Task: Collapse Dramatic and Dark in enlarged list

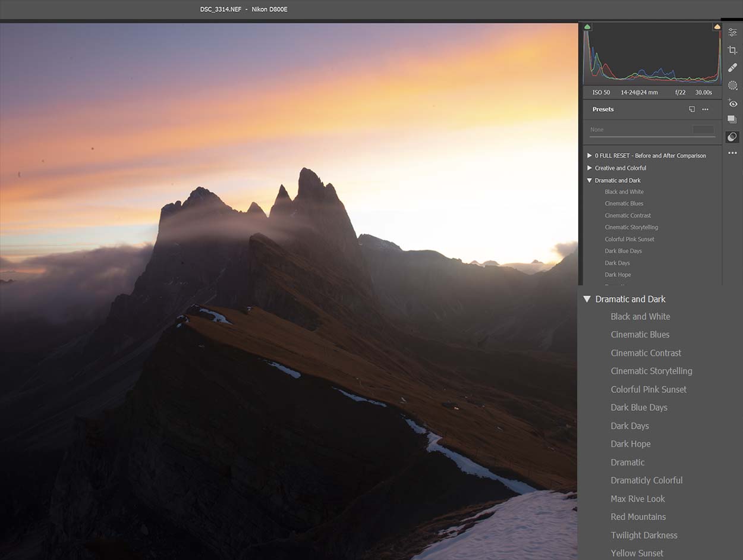Action: point(587,299)
